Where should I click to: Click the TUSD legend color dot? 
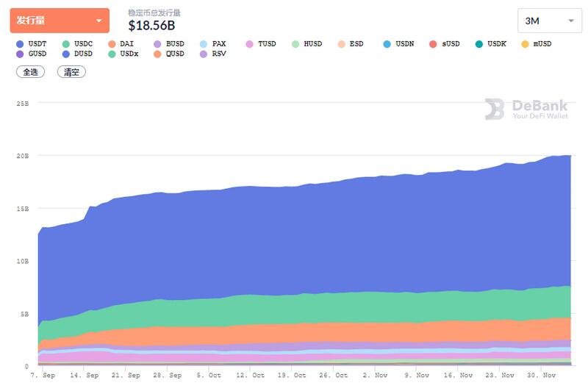249,44
